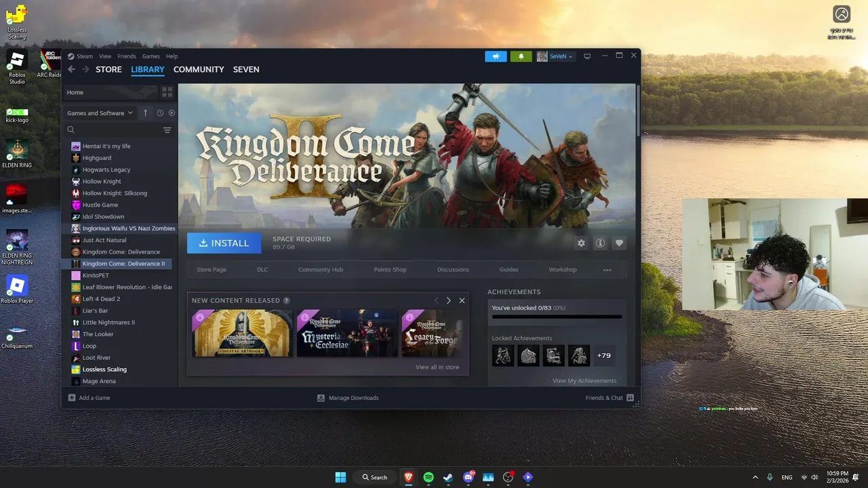
Task: Open the SEVEN profile tab
Action: [x=246, y=69]
